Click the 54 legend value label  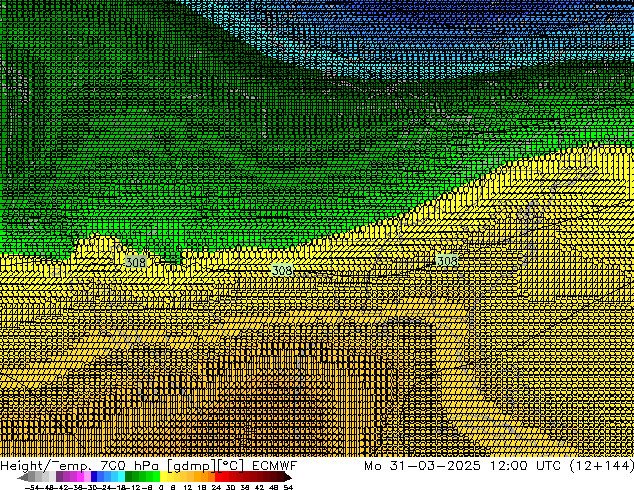288,488
